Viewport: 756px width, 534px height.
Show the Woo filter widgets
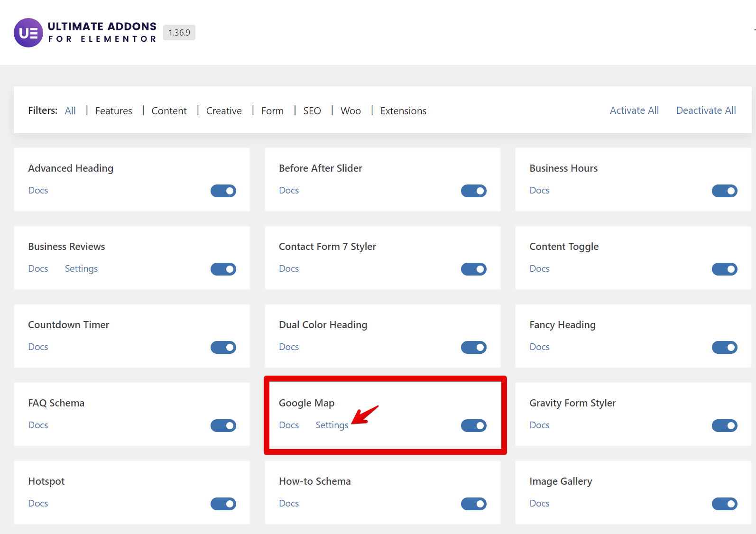pos(350,111)
